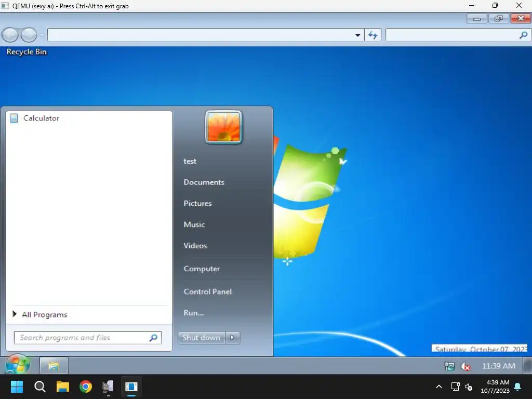
Task: Open the Shut down options arrow
Action: 232,338
